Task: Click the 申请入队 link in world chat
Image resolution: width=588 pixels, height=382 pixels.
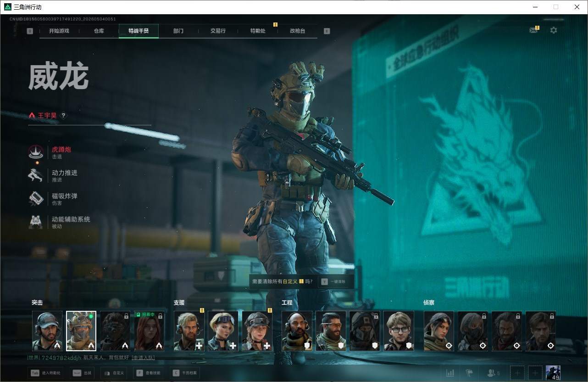Action: click(x=143, y=357)
